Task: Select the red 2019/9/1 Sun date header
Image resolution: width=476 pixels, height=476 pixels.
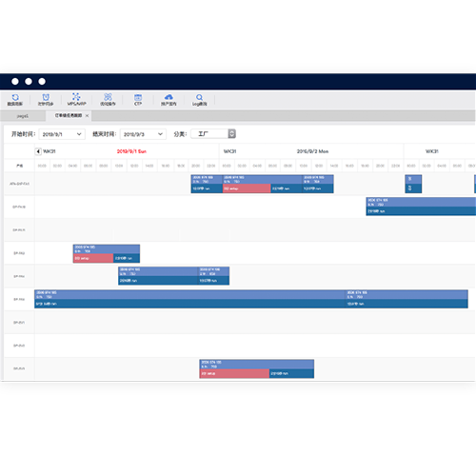Action: click(x=131, y=151)
